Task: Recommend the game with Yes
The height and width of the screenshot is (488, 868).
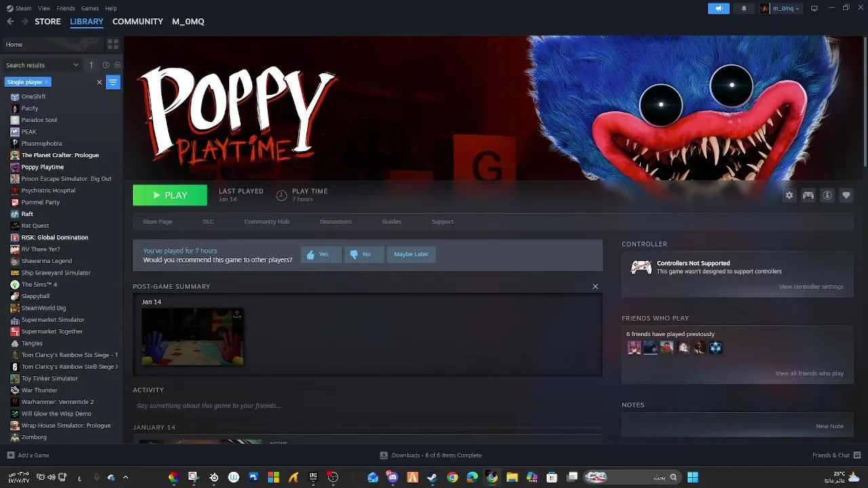Action: tap(321, 254)
